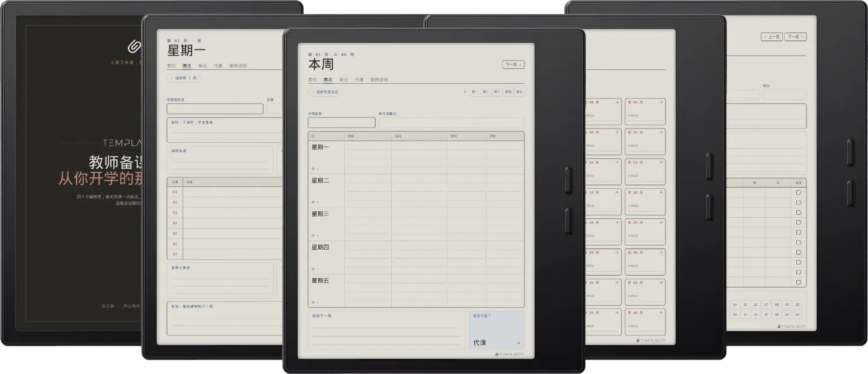Tick the first checkbox under 完成 column
868x374 pixels.
799,192
